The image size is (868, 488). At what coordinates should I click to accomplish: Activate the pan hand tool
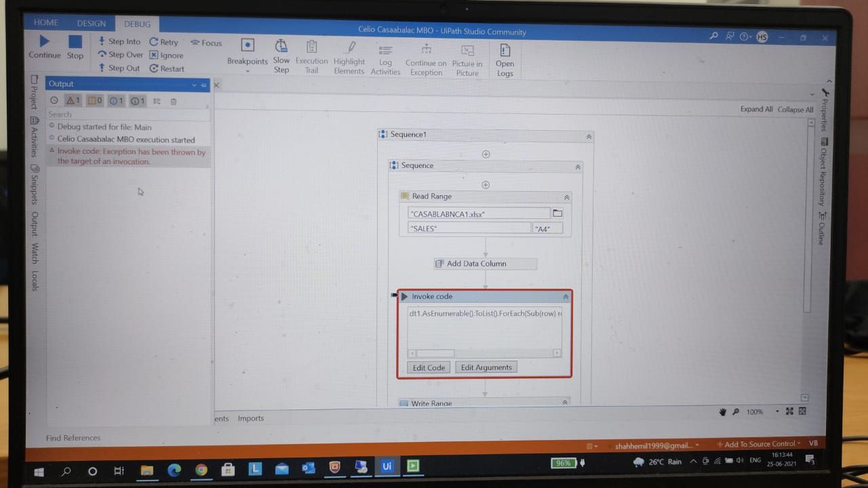pyautogui.click(x=723, y=411)
